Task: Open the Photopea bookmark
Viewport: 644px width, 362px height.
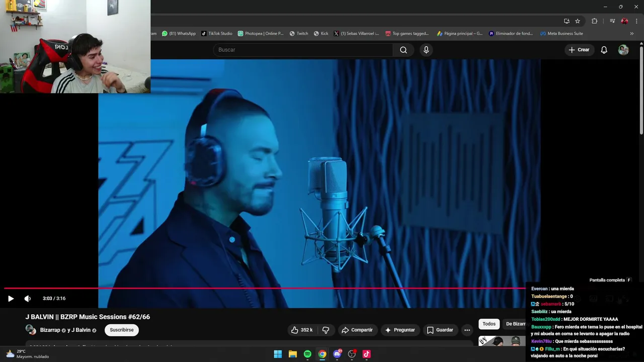Action: tap(261, 34)
